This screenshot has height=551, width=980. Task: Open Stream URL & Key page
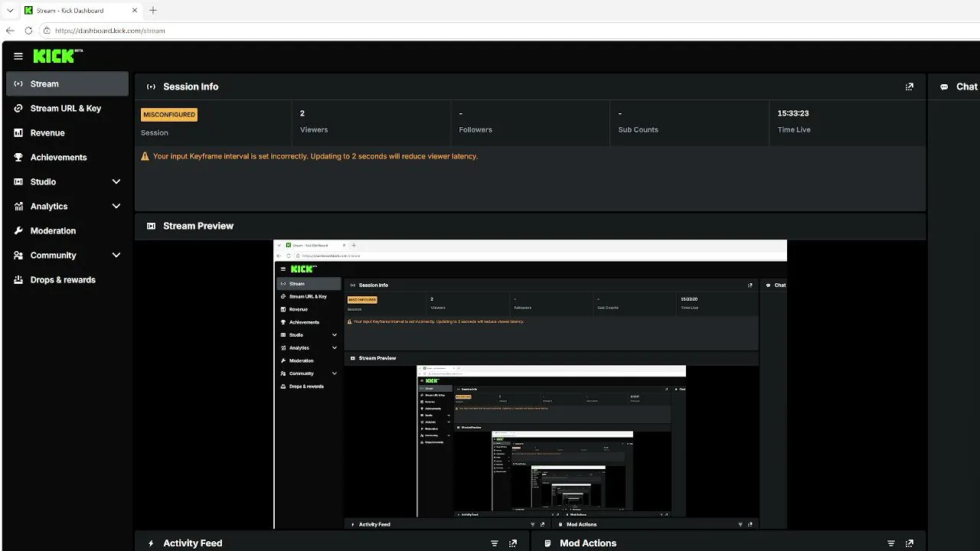67,109
